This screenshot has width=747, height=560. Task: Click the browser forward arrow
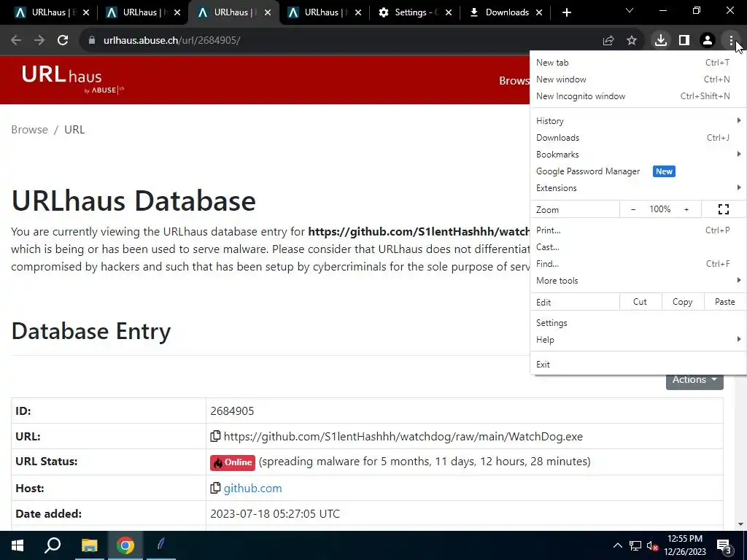point(39,41)
